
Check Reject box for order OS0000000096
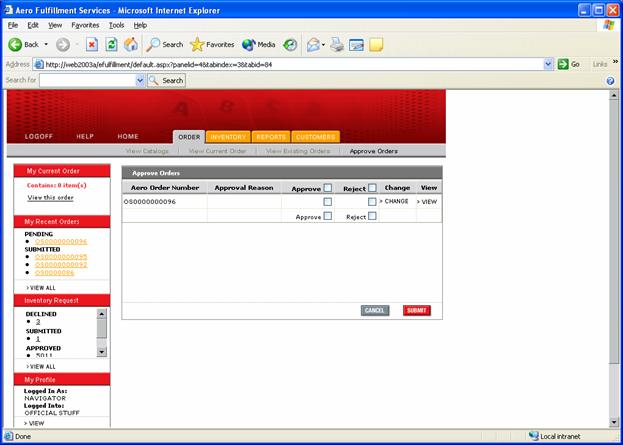tap(372, 202)
